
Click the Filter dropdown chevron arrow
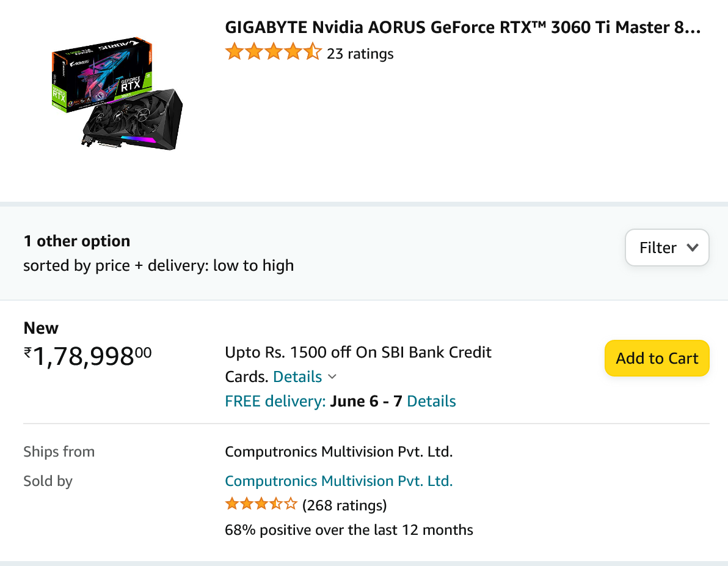click(692, 248)
